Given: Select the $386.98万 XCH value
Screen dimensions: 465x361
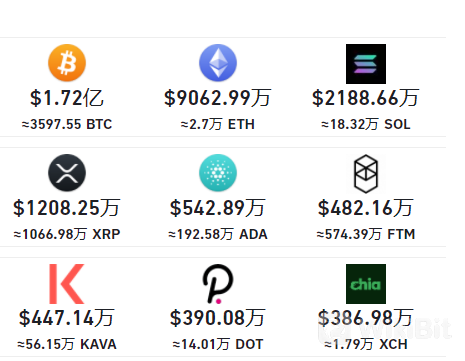Looking at the screenshot, I should 366,318.
